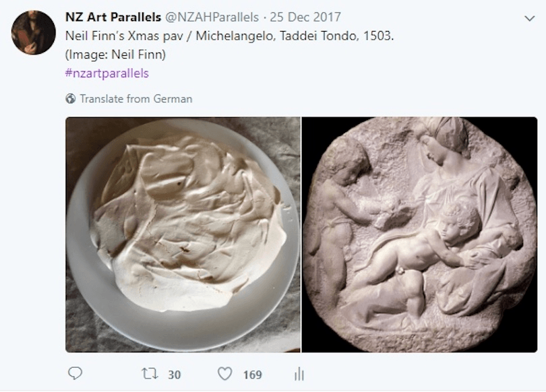The height and width of the screenshot is (392, 546).
Task: Retweet this tweet using the arrows icon
Action: 152,374
